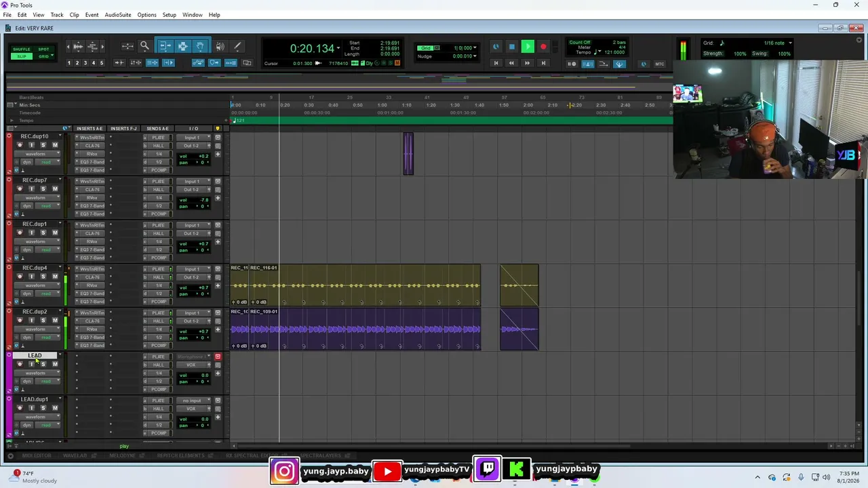Viewport: 868px width, 488px height.
Task: Select the Pencil tool
Action: (237, 46)
